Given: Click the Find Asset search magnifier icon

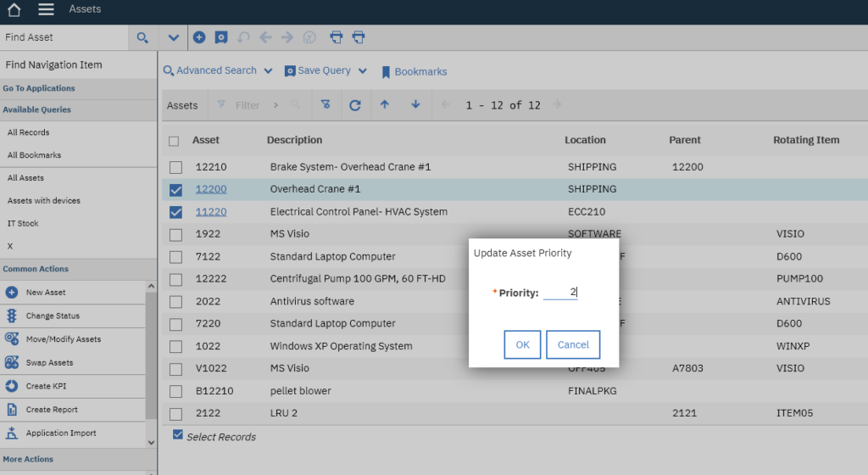Looking at the screenshot, I should tap(142, 37).
